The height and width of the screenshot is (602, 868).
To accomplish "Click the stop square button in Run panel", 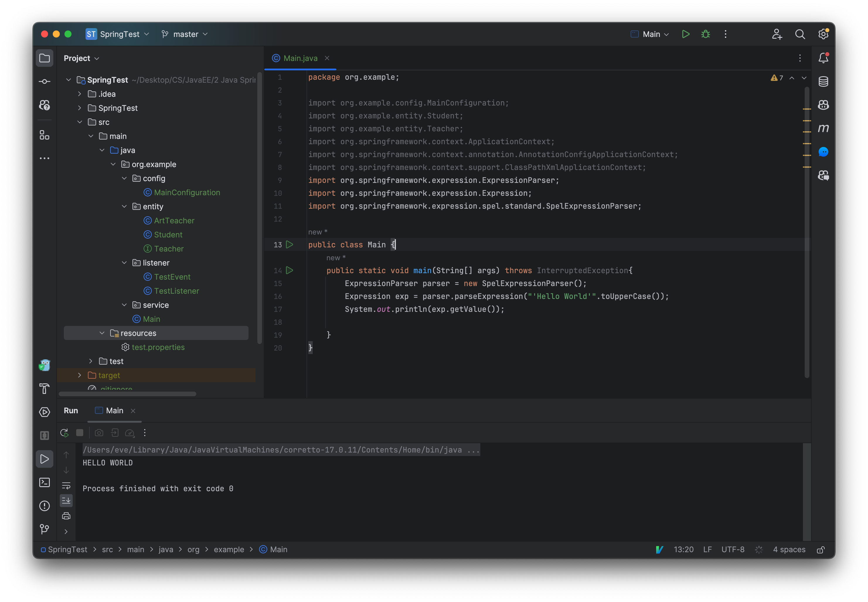I will click(x=80, y=433).
